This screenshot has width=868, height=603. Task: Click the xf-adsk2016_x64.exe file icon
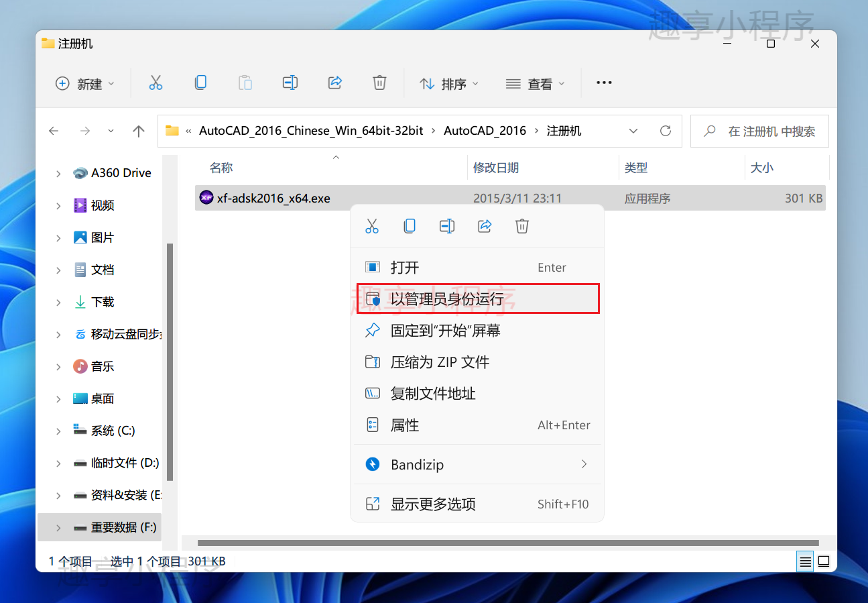pos(206,198)
